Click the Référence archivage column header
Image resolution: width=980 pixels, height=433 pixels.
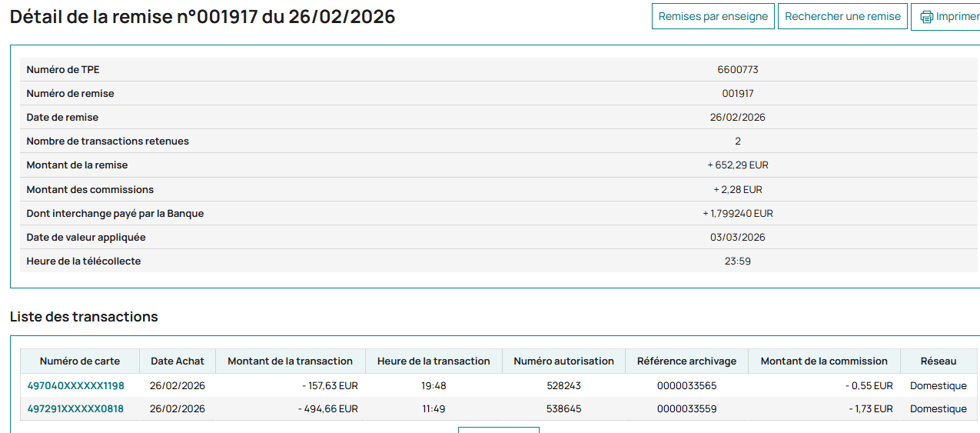[x=687, y=361]
